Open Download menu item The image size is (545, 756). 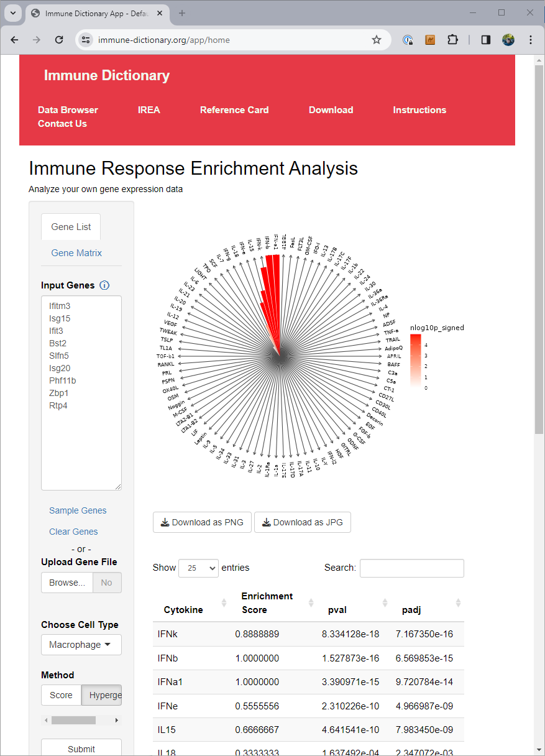331,110
